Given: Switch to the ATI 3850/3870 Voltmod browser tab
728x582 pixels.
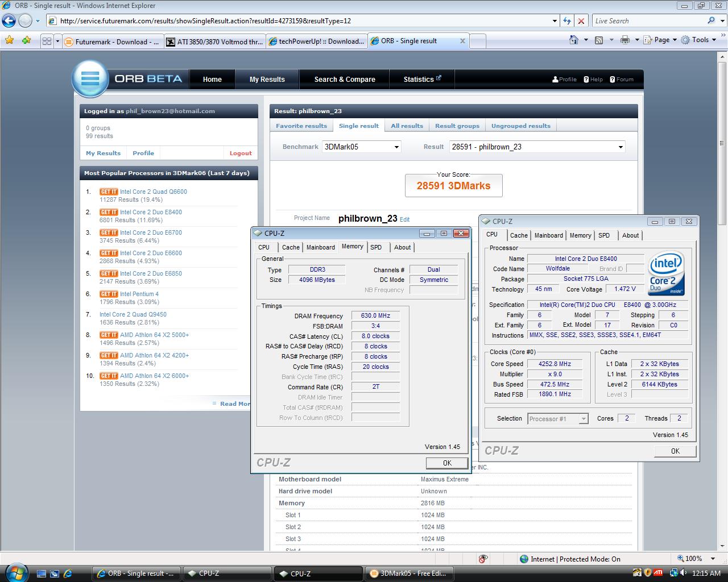Looking at the screenshot, I should [214, 41].
